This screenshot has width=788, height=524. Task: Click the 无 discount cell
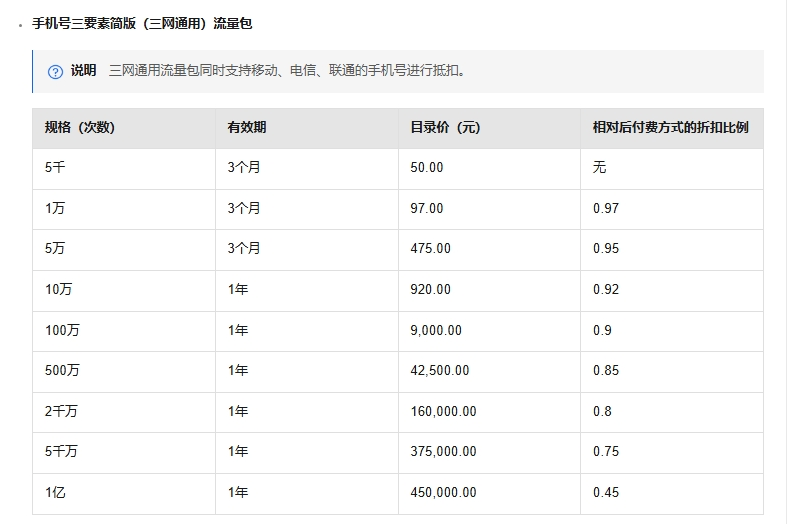tap(600, 168)
